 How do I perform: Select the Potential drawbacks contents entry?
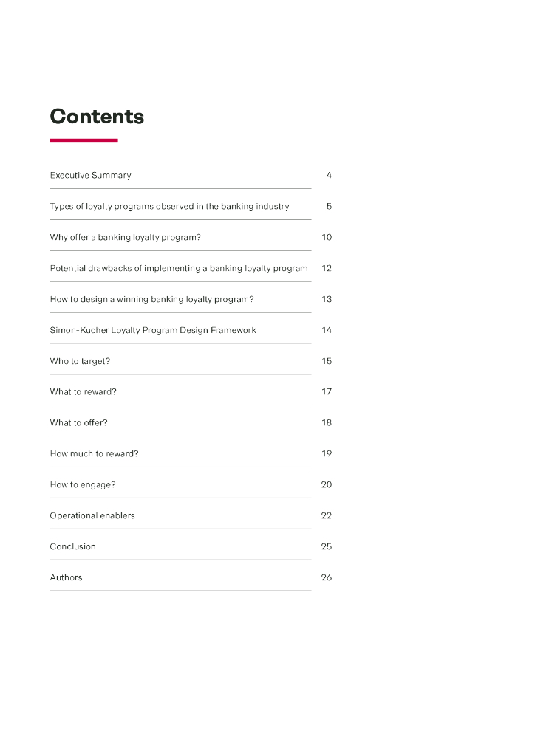pyautogui.click(x=178, y=269)
